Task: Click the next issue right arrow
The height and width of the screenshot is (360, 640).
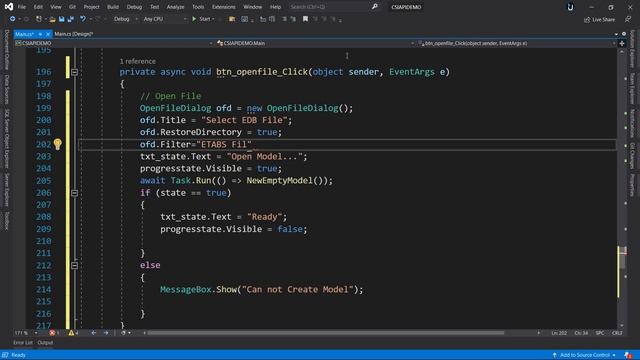Action: coord(106,333)
